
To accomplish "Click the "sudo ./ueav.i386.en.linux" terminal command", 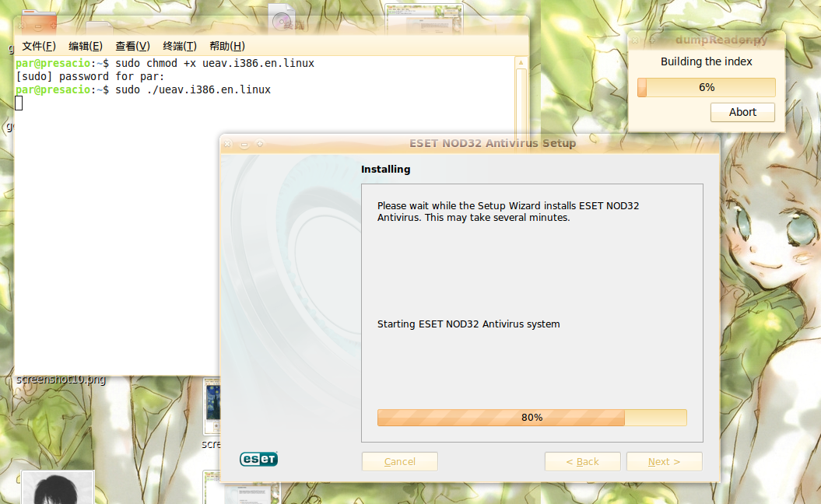I will click(193, 89).
